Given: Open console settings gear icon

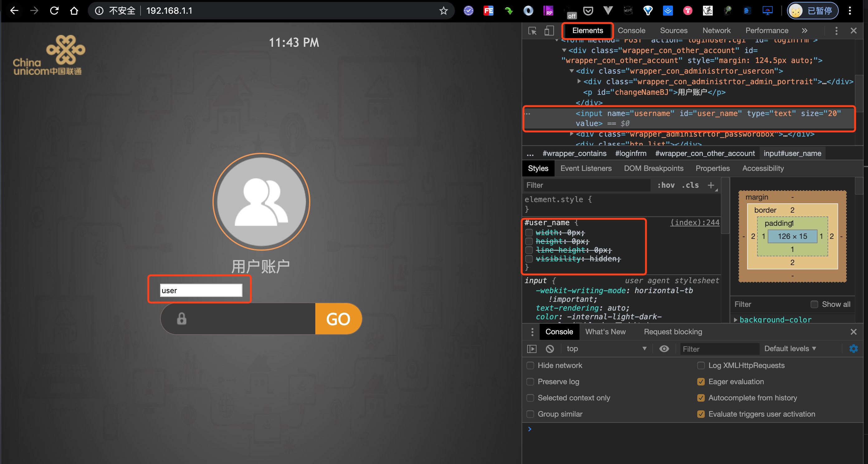Looking at the screenshot, I should (x=853, y=349).
